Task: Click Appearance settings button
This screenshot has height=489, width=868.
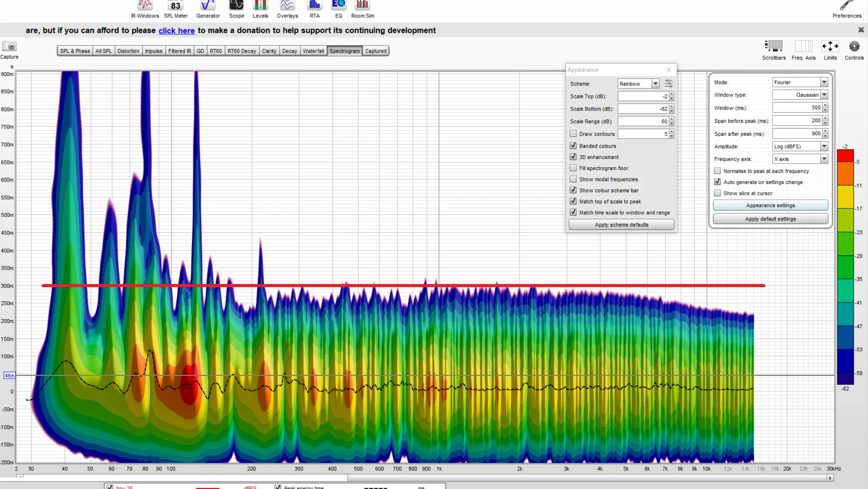Action: (771, 205)
